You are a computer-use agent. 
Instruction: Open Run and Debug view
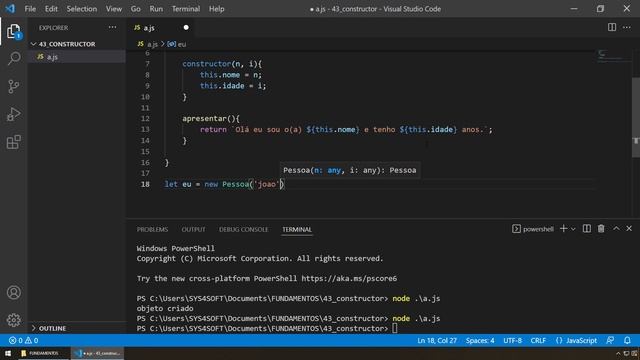pos(13,114)
